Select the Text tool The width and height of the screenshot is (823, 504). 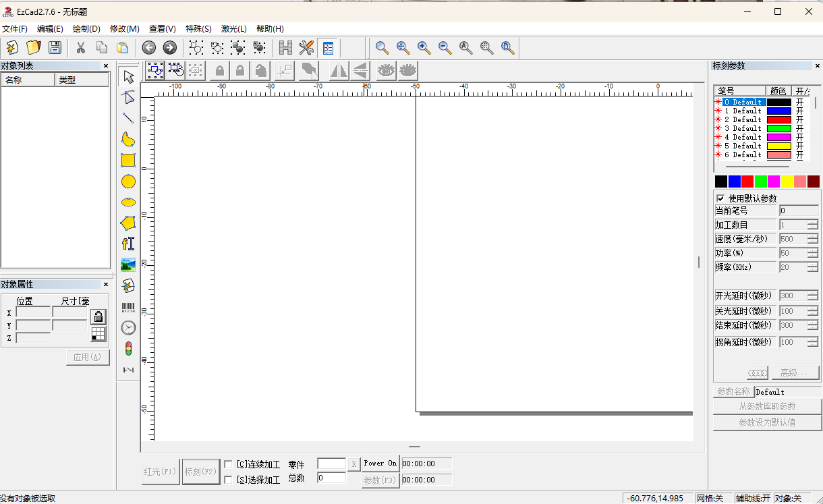click(x=128, y=244)
